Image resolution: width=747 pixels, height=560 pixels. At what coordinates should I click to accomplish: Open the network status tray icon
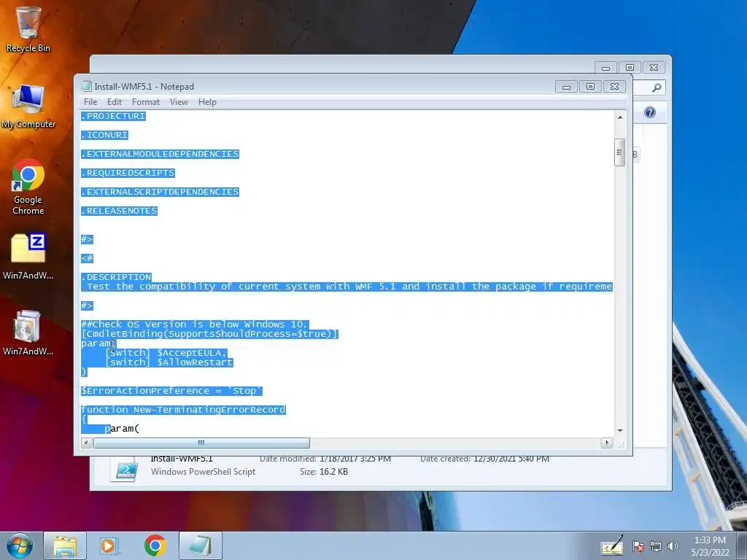[x=656, y=547]
